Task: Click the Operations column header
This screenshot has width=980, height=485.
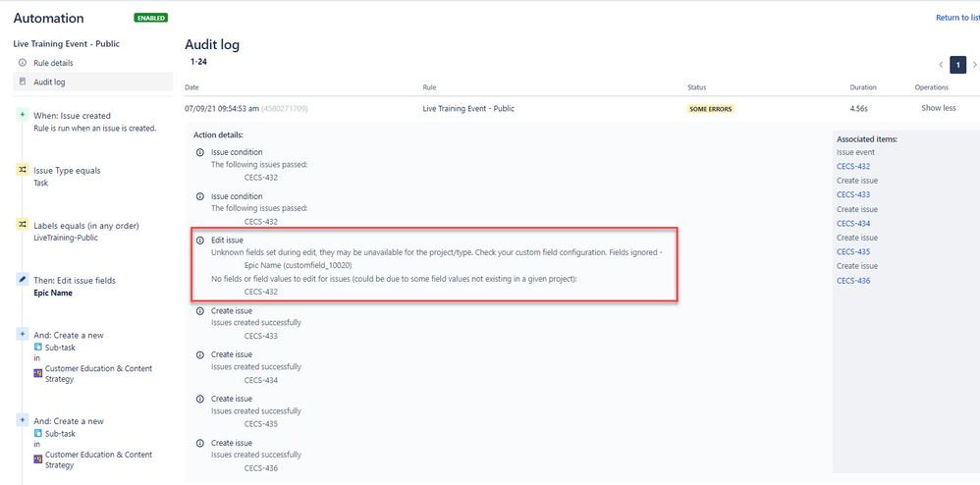Action: pyautogui.click(x=932, y=87)
